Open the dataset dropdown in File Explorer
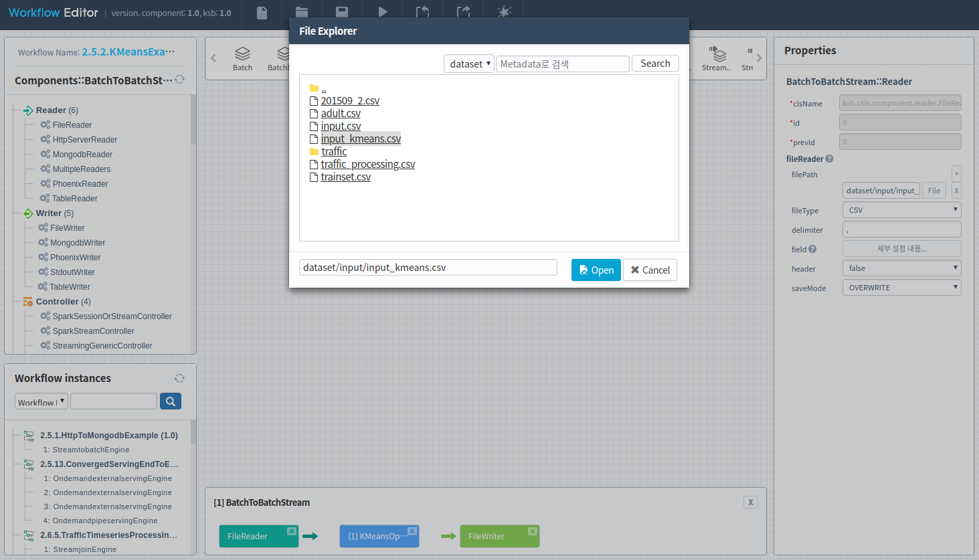Screen dimensions: 979x560 469,64
